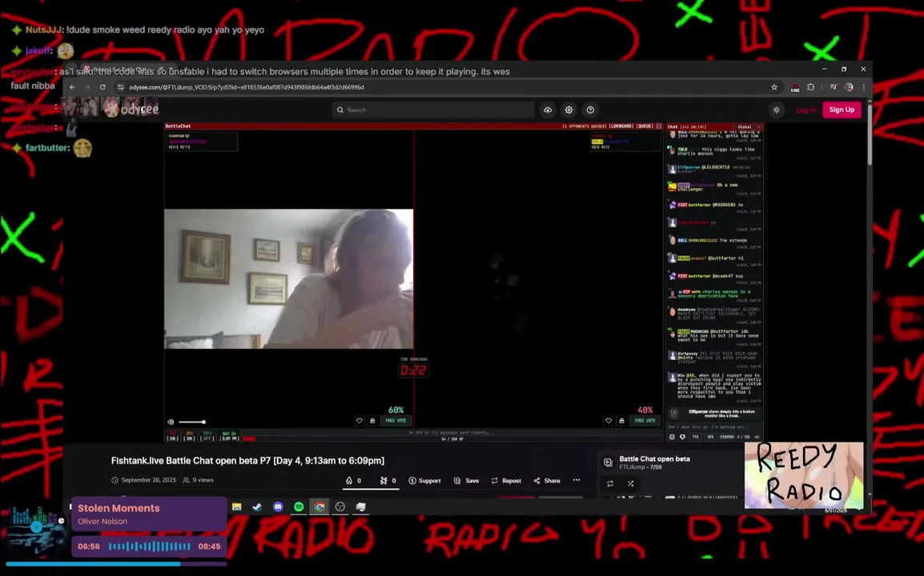Open the Odysee help question-mark icon

(x=590, y=110)
